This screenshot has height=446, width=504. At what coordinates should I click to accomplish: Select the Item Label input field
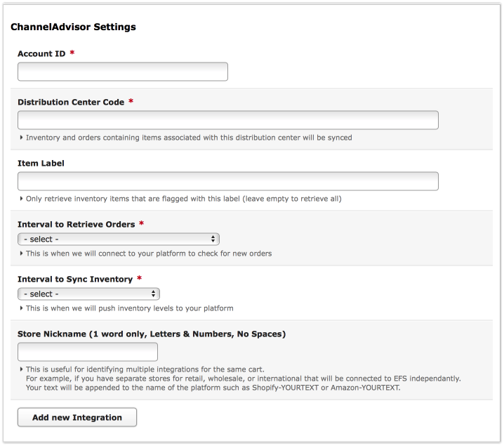pyautogui.click(x=228, y=181)
